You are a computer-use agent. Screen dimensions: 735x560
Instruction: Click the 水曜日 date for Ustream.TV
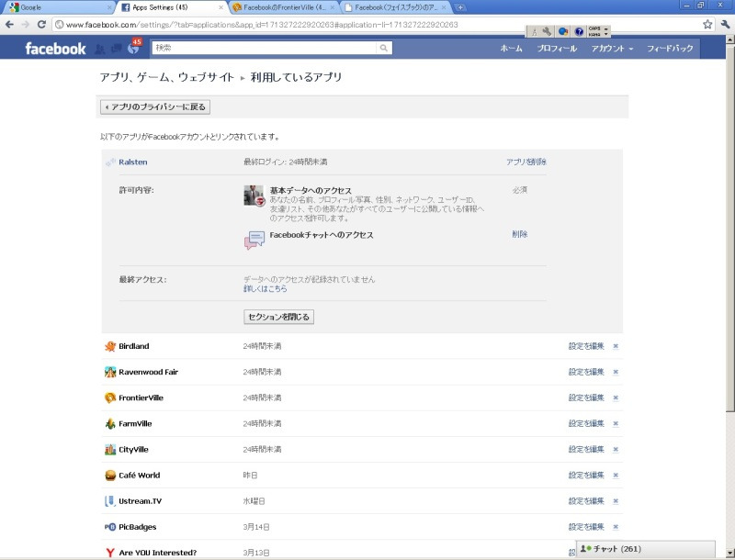(254, 501)
